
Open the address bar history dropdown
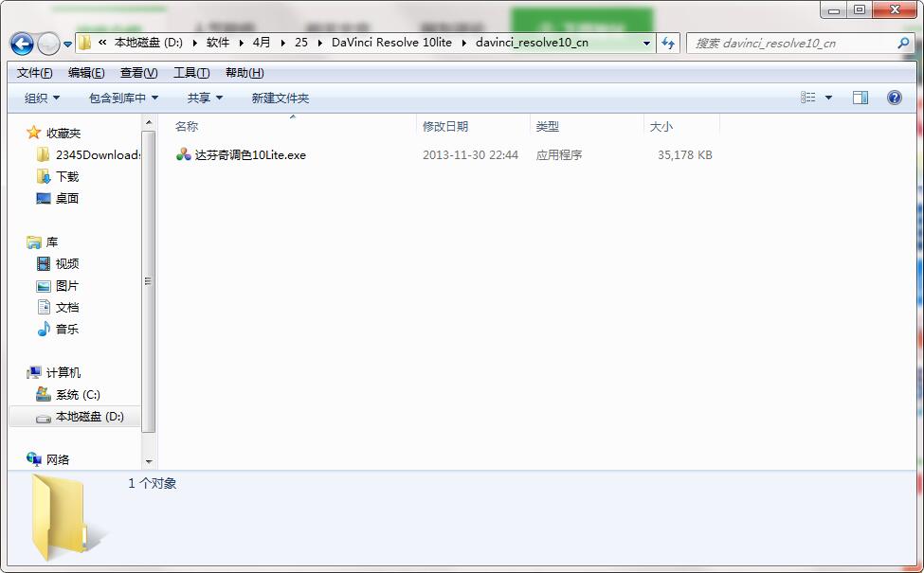pos(646,43)
